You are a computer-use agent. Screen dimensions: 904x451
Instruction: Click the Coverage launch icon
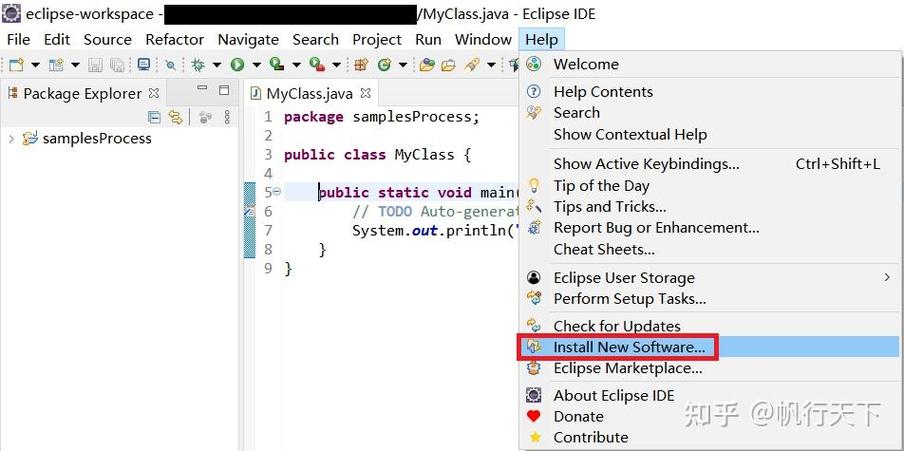point(277,65)
